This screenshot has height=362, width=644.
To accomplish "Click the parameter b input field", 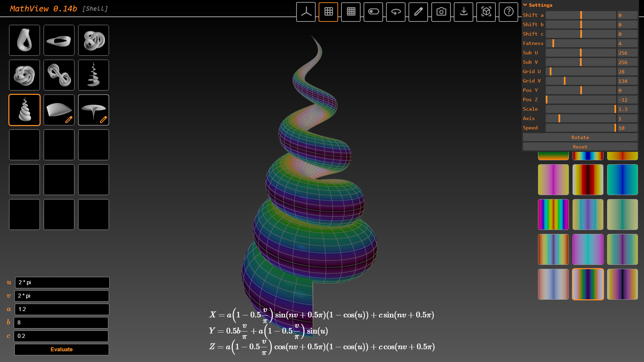I will (61, 322).
